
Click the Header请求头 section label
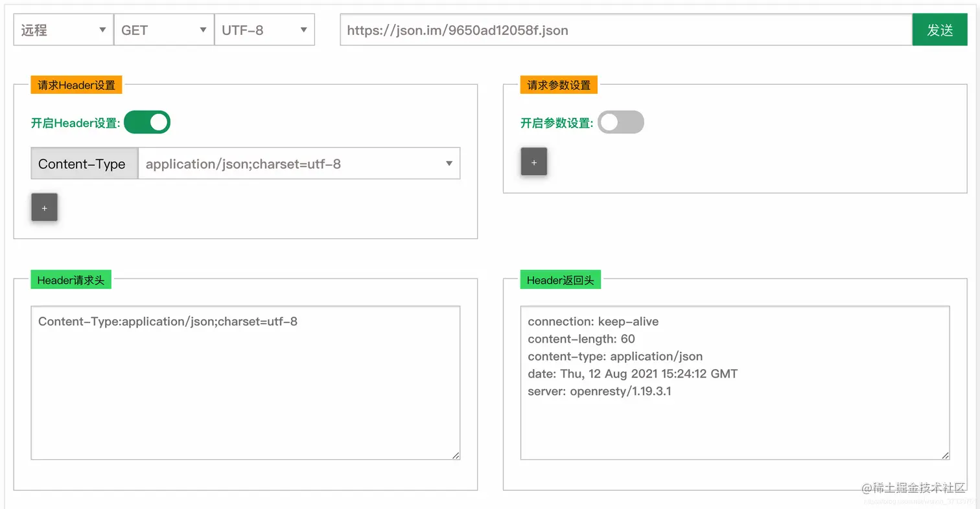click(71, 280)
